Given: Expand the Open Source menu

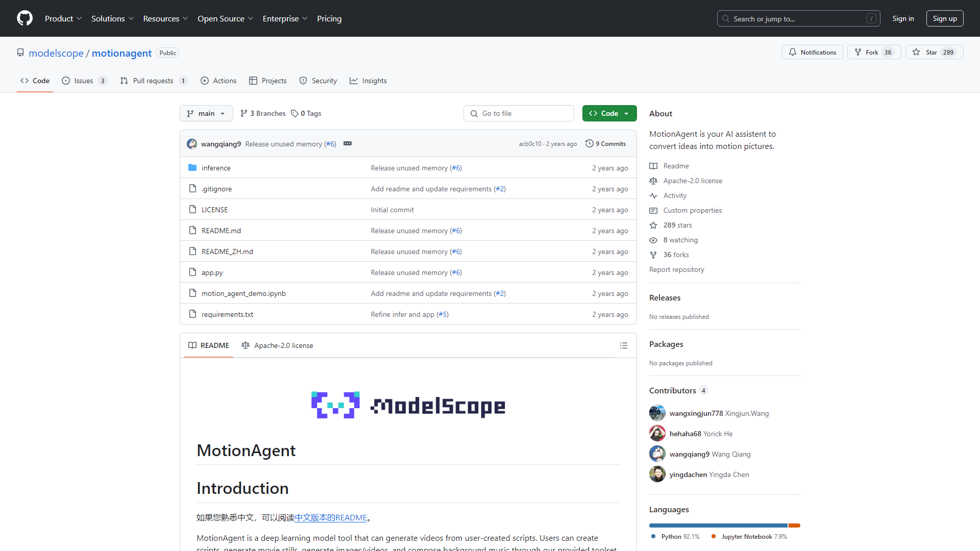Looking at the screenshot, I should coord(226,18).
